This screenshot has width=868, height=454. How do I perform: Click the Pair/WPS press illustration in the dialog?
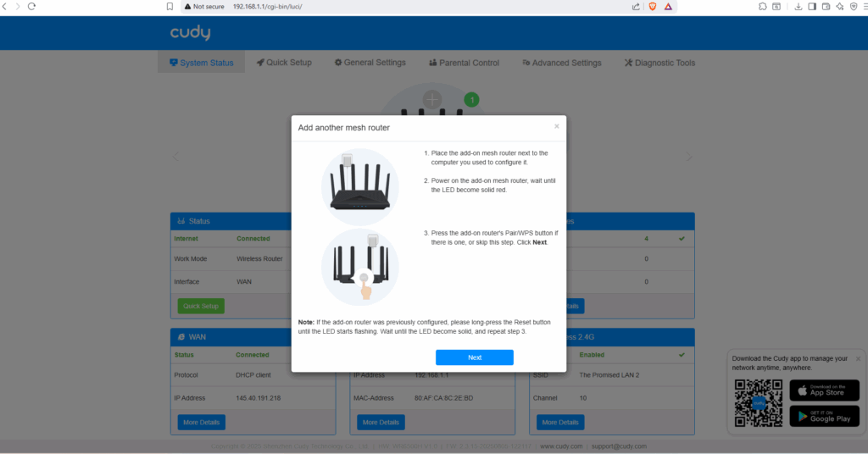tap(359, 267)
